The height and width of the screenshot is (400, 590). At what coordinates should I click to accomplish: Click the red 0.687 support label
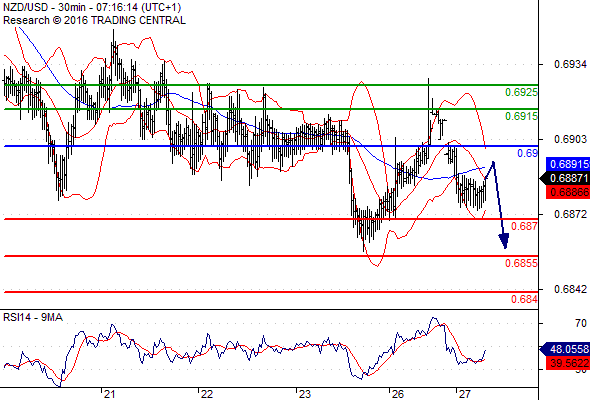click(x=524, y=226)
